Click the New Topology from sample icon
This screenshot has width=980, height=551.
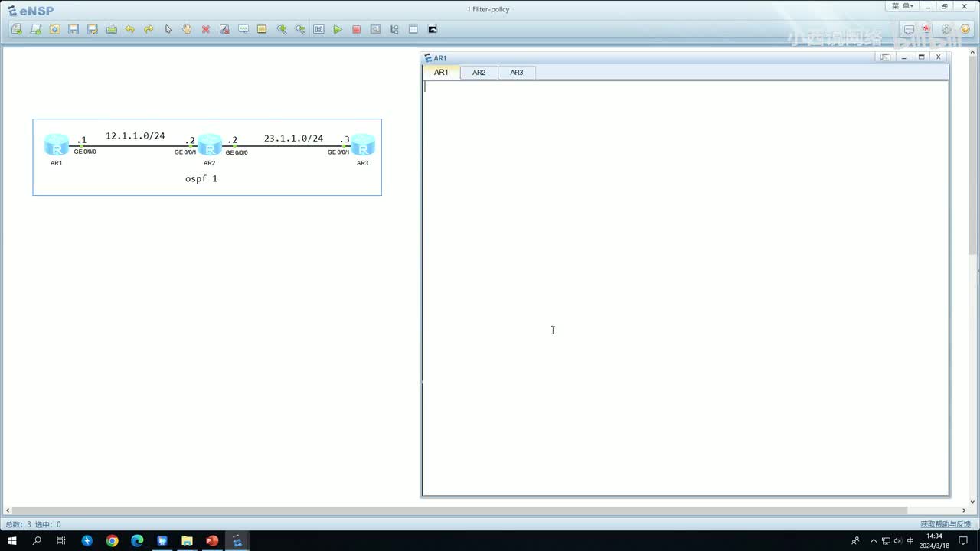click(36, 29)
